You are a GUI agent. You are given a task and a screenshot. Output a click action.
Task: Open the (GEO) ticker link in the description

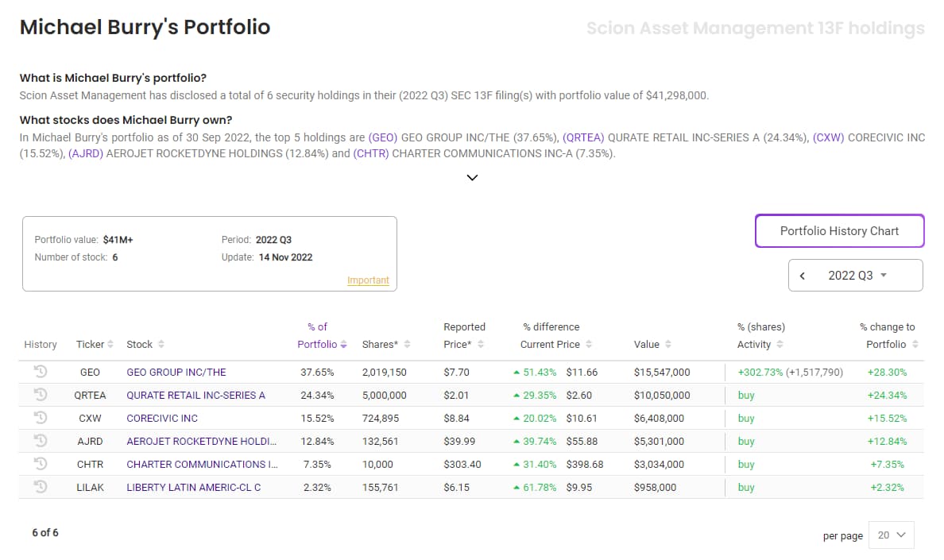pyautogui.click(x=383, y=137)
